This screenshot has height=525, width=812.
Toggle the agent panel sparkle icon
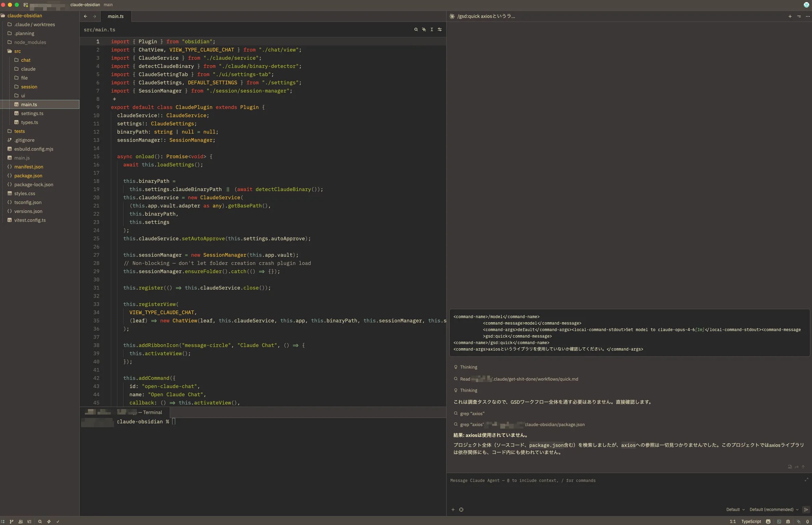[x=799, y=522]
